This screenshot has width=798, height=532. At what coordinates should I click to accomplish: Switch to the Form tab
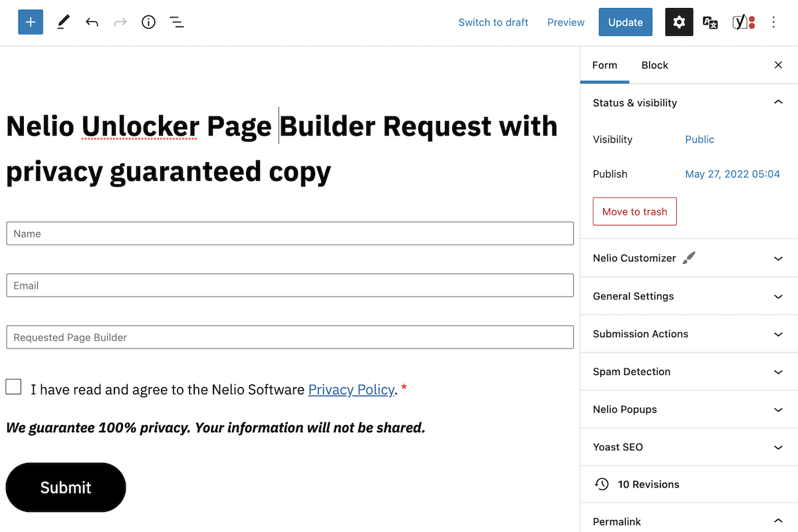point(604,65)
